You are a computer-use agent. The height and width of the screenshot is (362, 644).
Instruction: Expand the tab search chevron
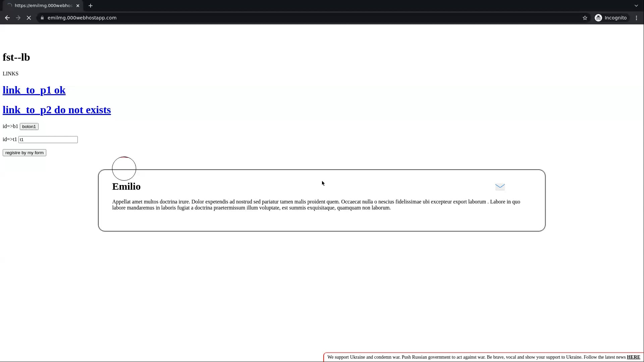(636, 6)
